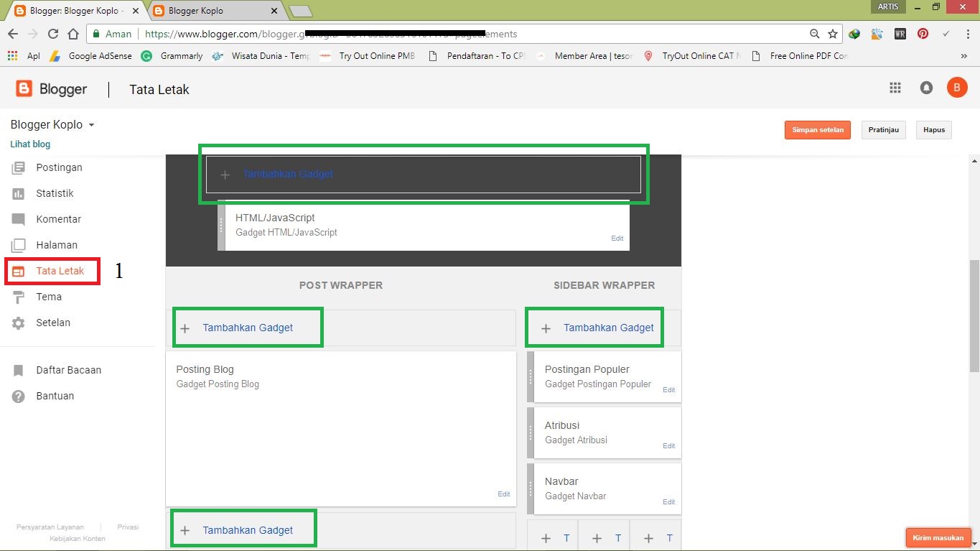
Task: Open the Member Area bookmark
Action: tap(584, 55)
